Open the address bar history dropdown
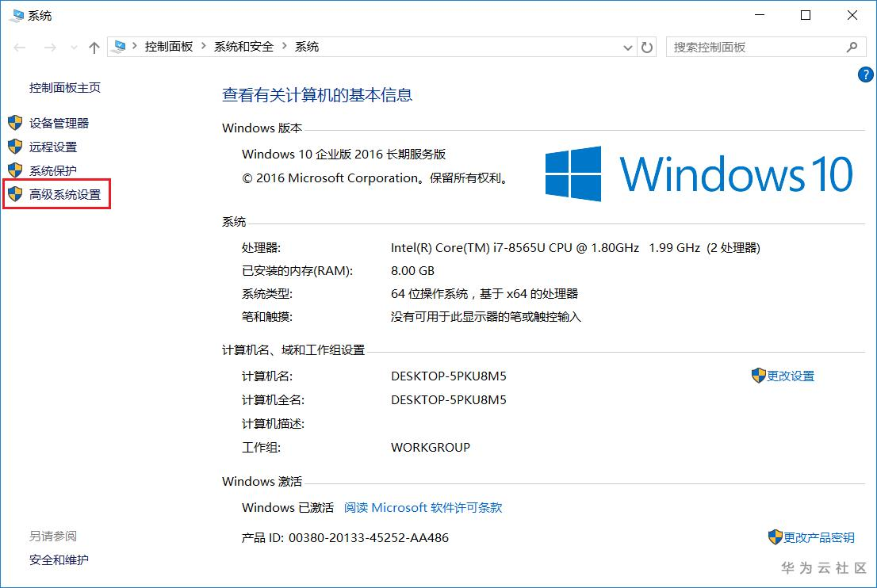877x588 pixels. pyautogui.click(x=627, y=48)
